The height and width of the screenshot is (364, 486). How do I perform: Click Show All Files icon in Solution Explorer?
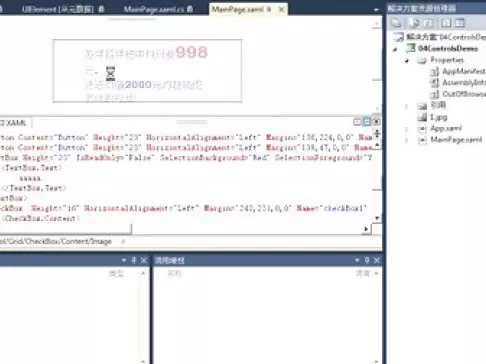point(414,23)
